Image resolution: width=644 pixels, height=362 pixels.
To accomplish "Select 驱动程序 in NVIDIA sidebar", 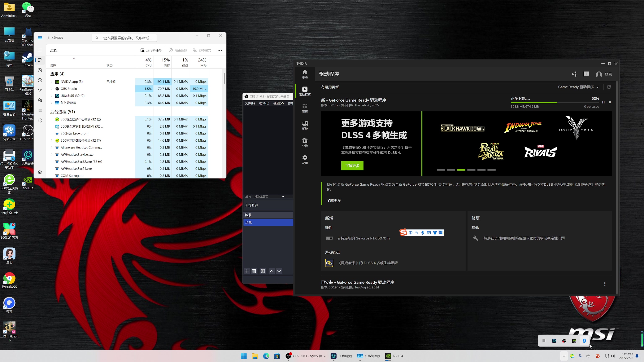I will pyautogui.click(x=305, y=91).
